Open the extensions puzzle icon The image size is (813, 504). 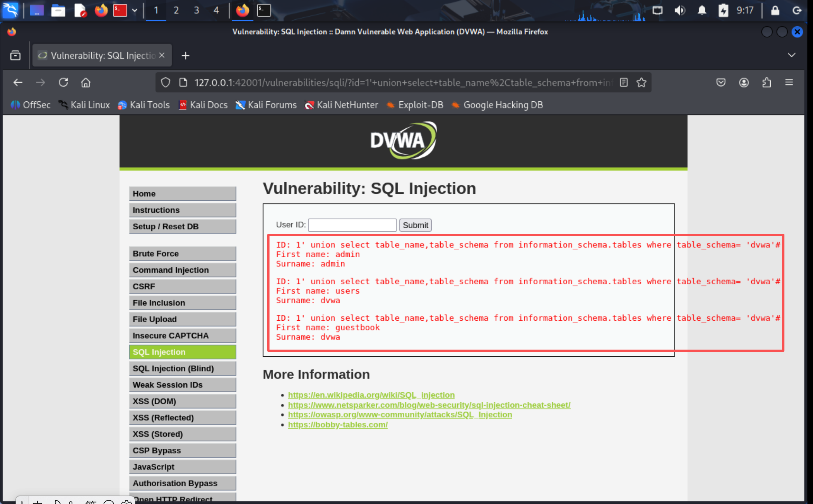pos(767,82)
